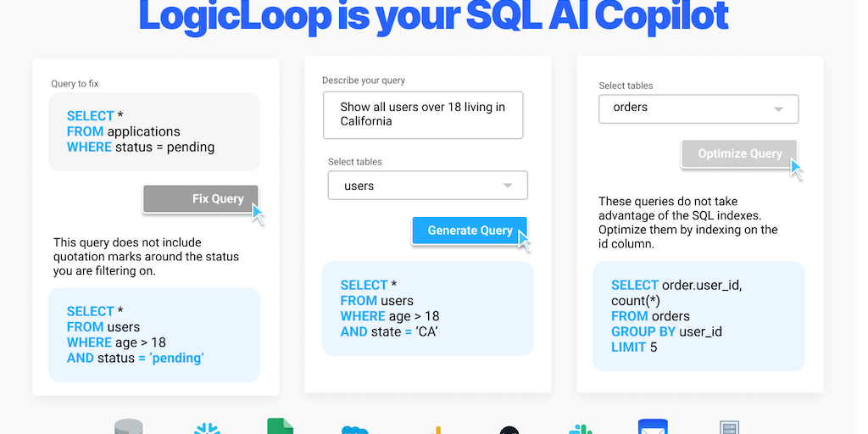Screen dimensions: 868x434
Task: Click the LogicLoop SQL AI Copilot heading
Action: (x=433, y=17)
